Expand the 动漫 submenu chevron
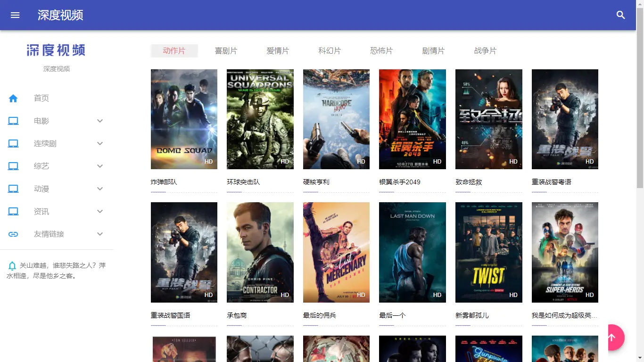 point(100,189)
